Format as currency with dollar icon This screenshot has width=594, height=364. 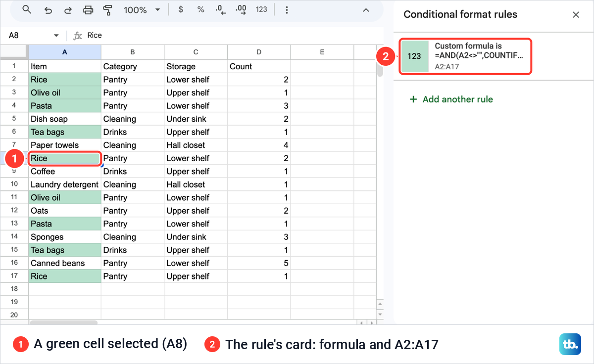pos(181,9)
